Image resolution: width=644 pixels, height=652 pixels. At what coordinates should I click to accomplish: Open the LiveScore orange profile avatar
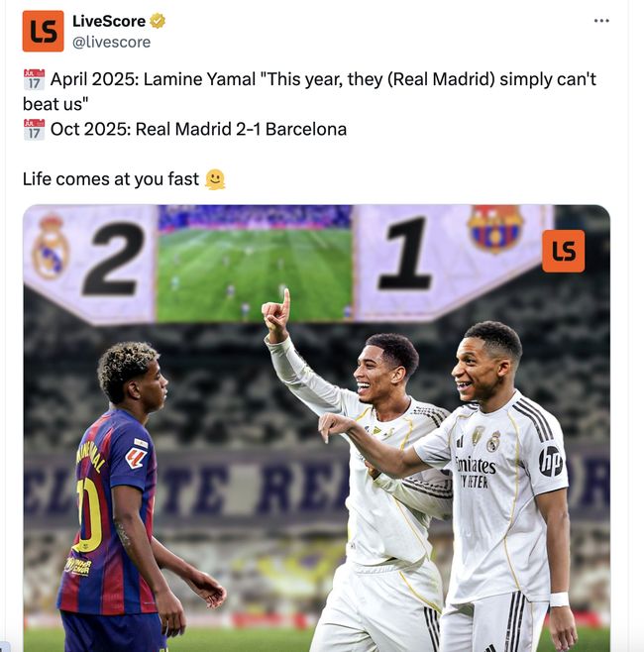tap(44, 31)
